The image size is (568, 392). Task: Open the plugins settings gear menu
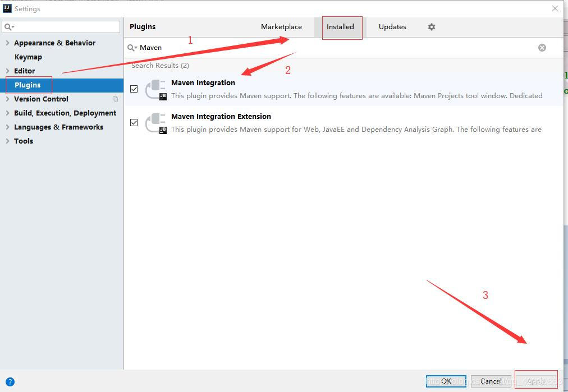pyautogui.click(x=431, y=27)
